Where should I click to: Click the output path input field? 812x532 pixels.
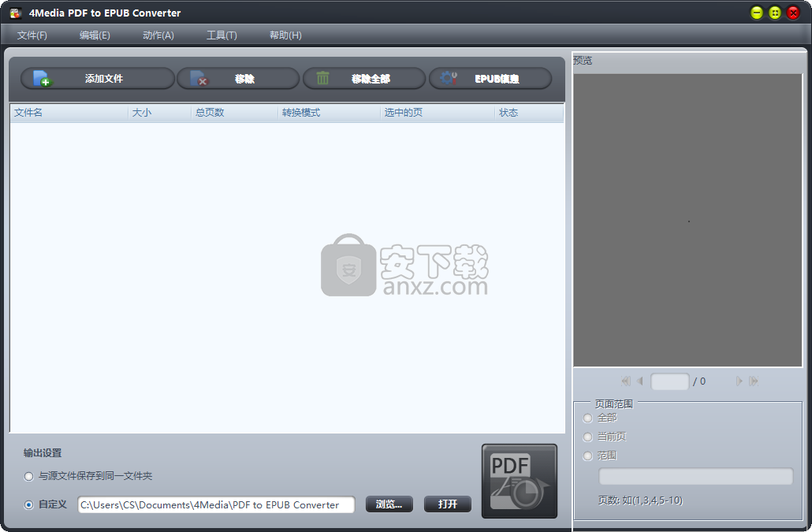[x=217, y=504]
